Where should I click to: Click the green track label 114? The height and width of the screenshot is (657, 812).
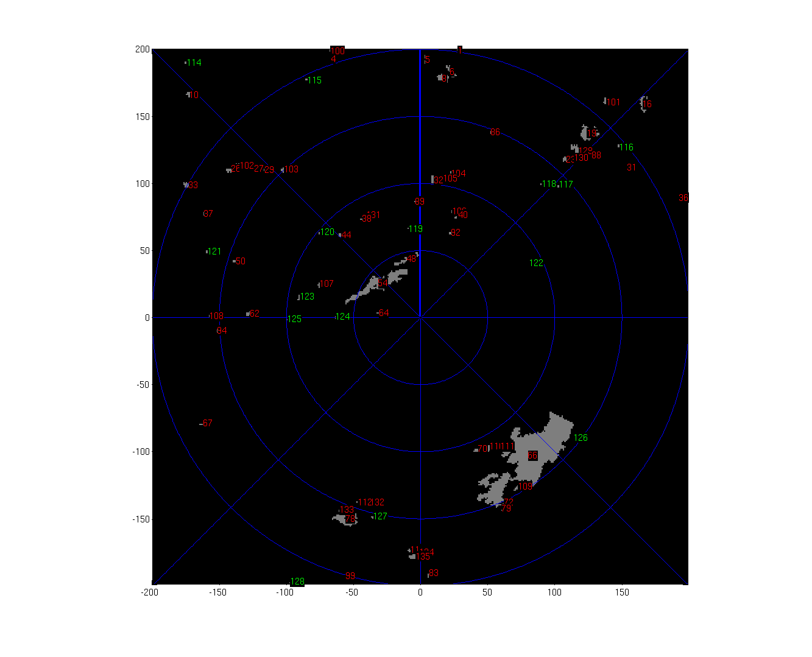194,63
